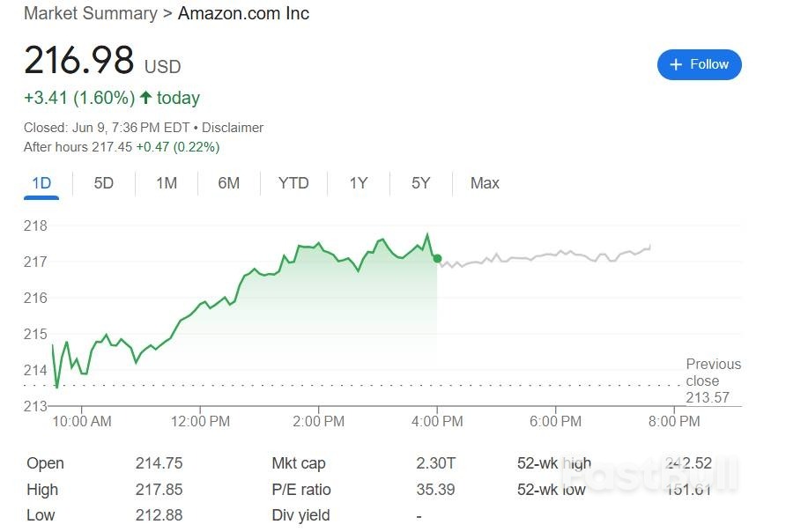Click the P/E ratio label

(x=301, y=490)
